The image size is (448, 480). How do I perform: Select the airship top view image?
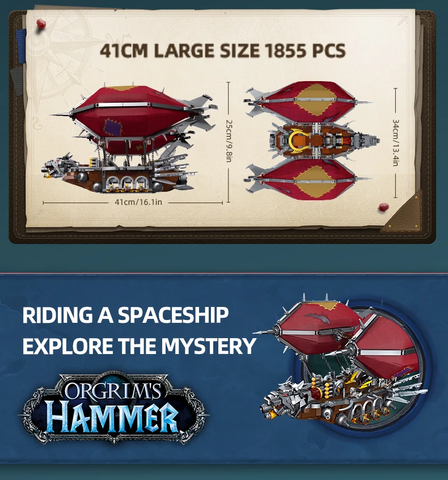[311, 141]
